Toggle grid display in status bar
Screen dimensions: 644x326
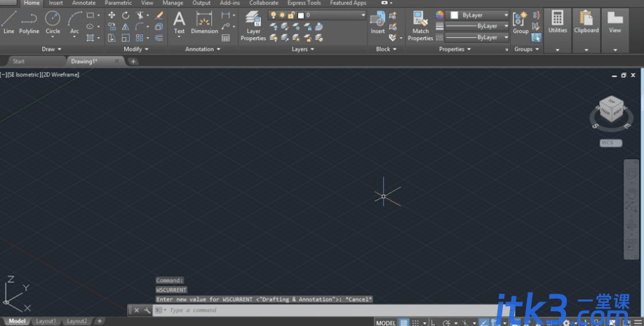[x=404, y=322]
